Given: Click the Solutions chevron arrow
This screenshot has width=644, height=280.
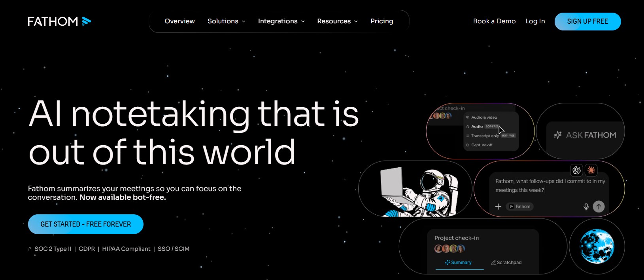Looking at the screenshot, I should (244, 22).
